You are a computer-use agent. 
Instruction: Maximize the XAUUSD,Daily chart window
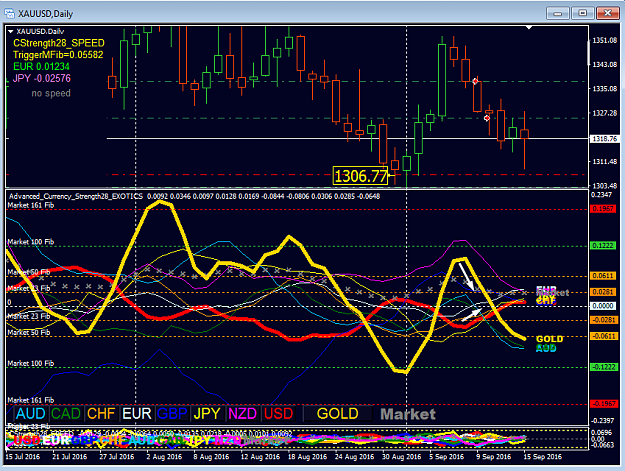pyautogui.click(x=582, y=14)
